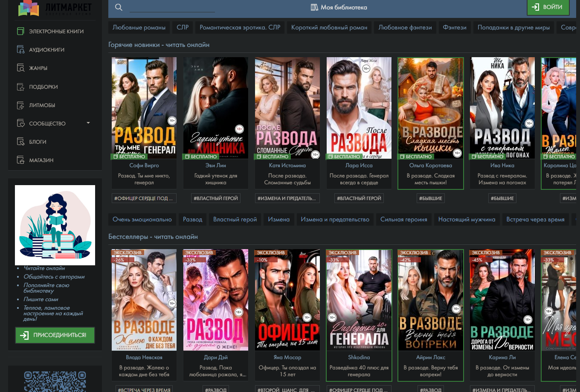Select the Развод filter tag
Viewport: 580px width, 392px height.
pyautogui.click(x=193, y=219)
